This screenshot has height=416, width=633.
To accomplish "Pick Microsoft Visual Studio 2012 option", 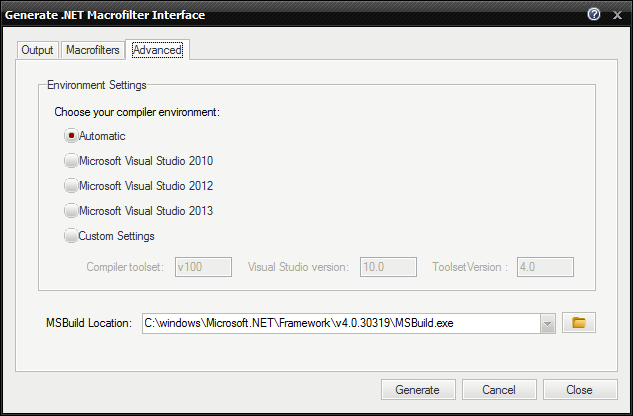I will coord(71,186).
